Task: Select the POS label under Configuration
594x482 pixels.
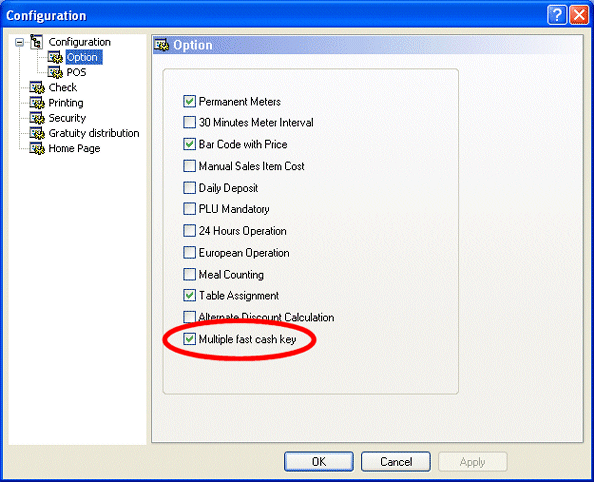Action: [x=76, y=72]
